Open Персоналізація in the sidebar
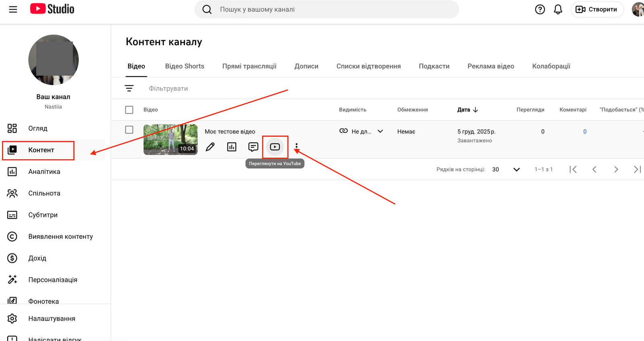 [54, 280]
